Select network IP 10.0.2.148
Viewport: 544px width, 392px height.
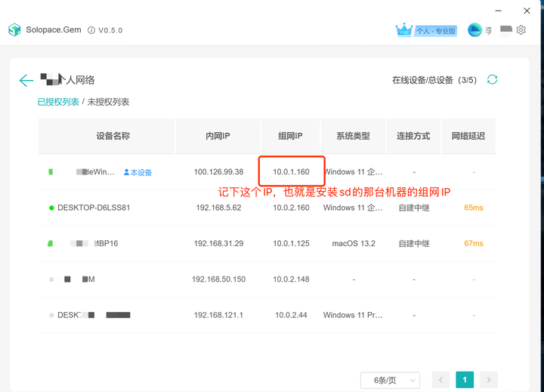pos(291,279)
